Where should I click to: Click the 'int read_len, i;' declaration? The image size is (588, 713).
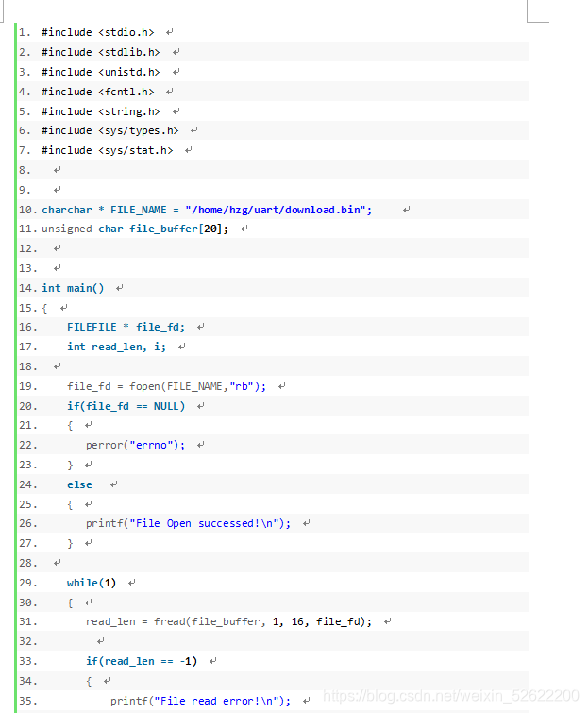tap(116, 347)
